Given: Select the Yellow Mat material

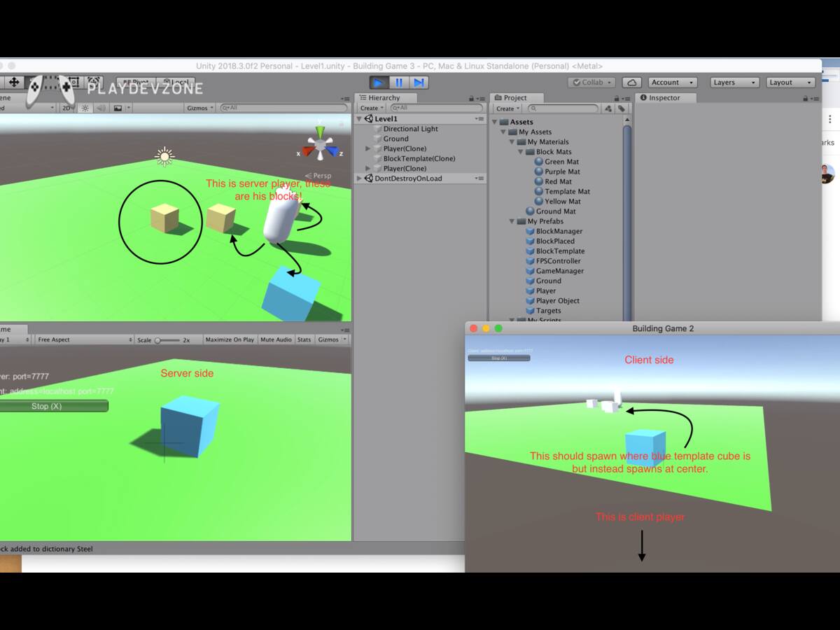Looking at the screenshot, I should [x=562, y=201].
